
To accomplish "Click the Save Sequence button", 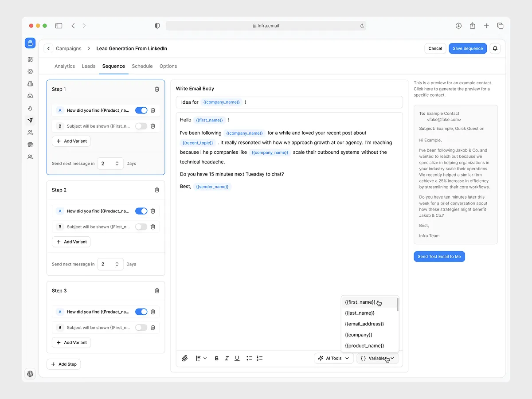I will click(x=468, y=48).
